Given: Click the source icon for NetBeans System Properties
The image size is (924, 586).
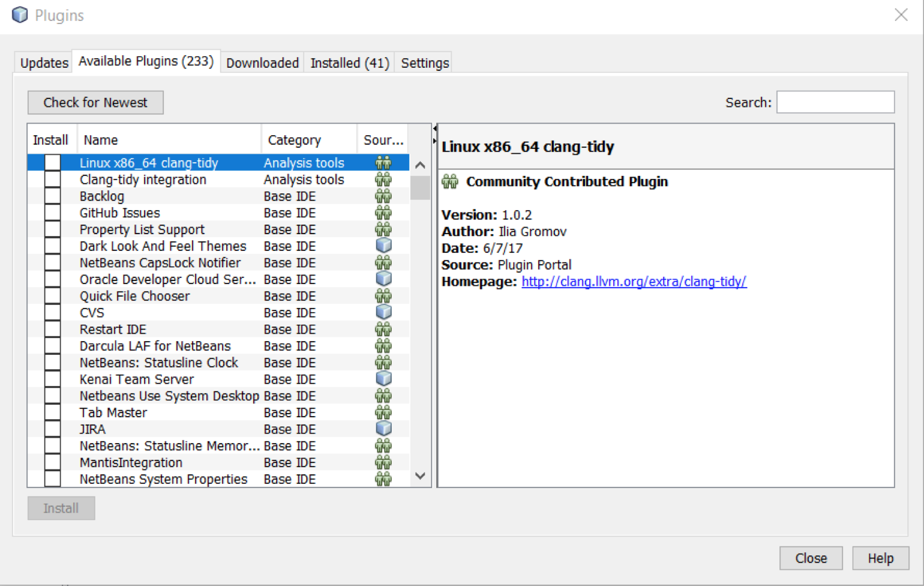Looking at the screenshot, I should tap(383, 479).
